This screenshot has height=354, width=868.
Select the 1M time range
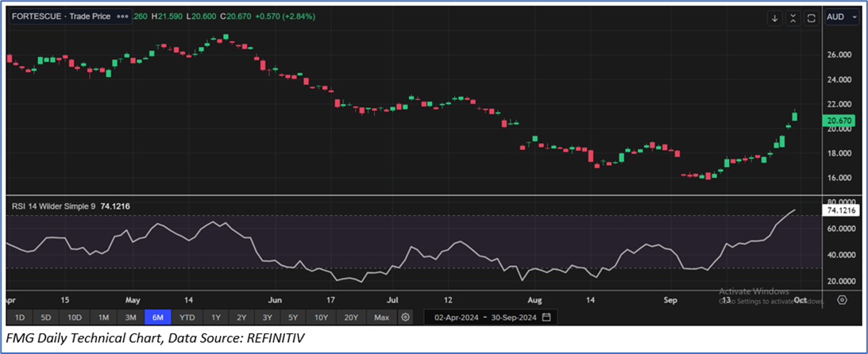point(103,317)
